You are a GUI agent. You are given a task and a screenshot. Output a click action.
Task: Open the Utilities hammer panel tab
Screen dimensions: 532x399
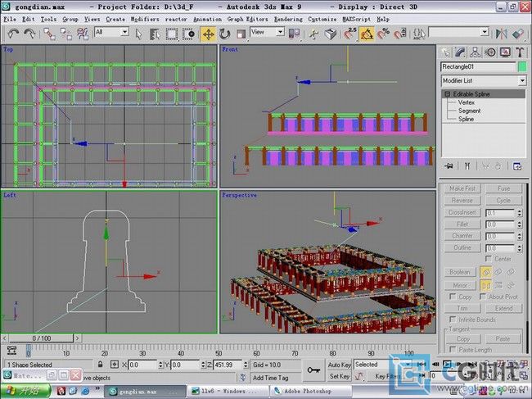pyautogui.click(x=520, y=52)
